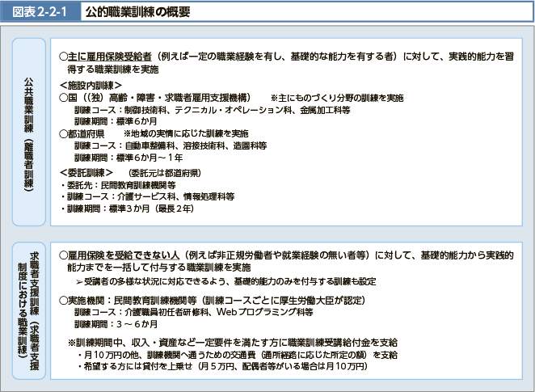Click the ＜施設内訓練＞ heading

point(90,85)
